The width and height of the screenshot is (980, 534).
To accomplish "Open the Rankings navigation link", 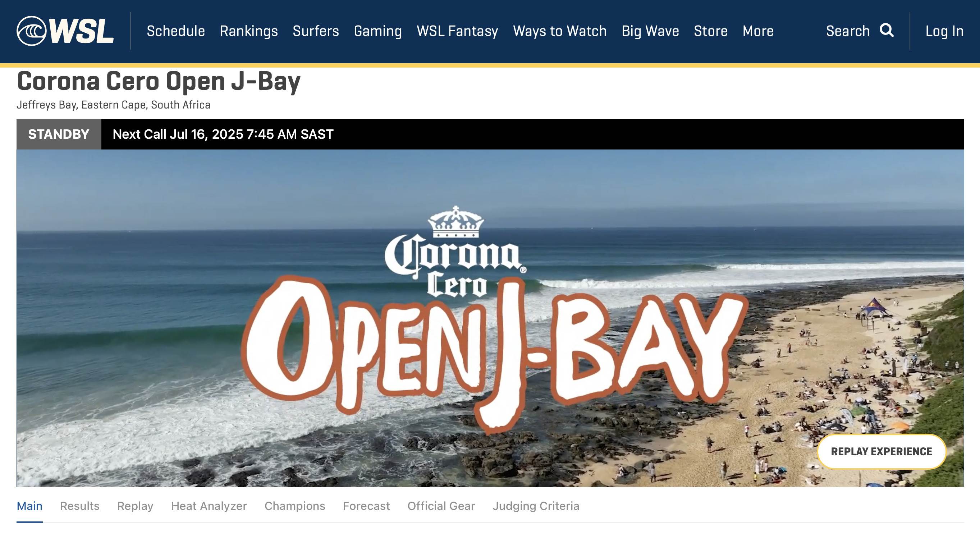I will 249,31.
